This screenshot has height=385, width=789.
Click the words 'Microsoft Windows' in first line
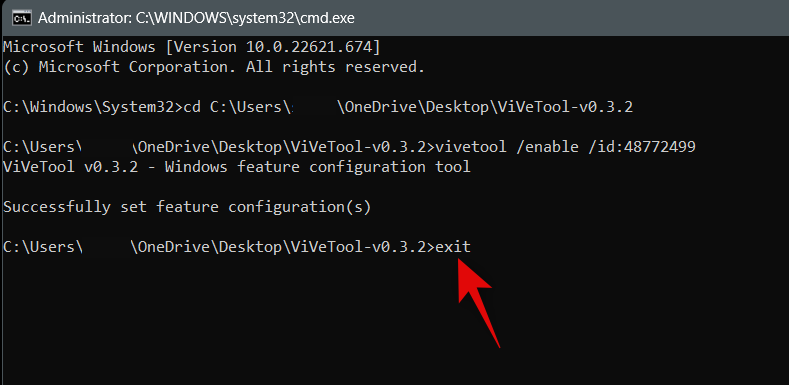coord(79,47)
